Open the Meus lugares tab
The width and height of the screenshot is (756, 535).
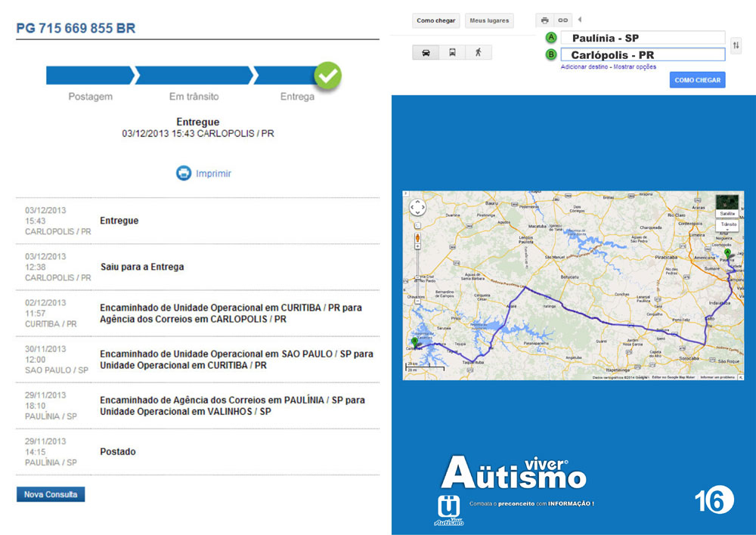coord(489,20)
